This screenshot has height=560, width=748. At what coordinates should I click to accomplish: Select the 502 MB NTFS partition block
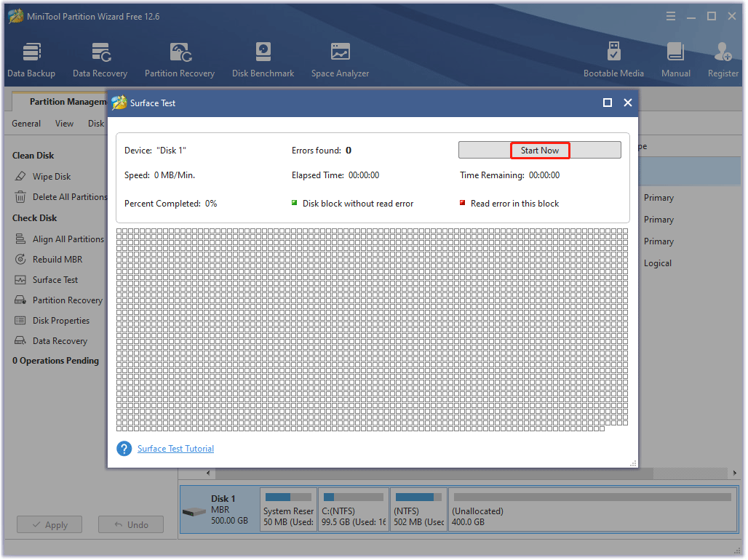click(419, 509)
